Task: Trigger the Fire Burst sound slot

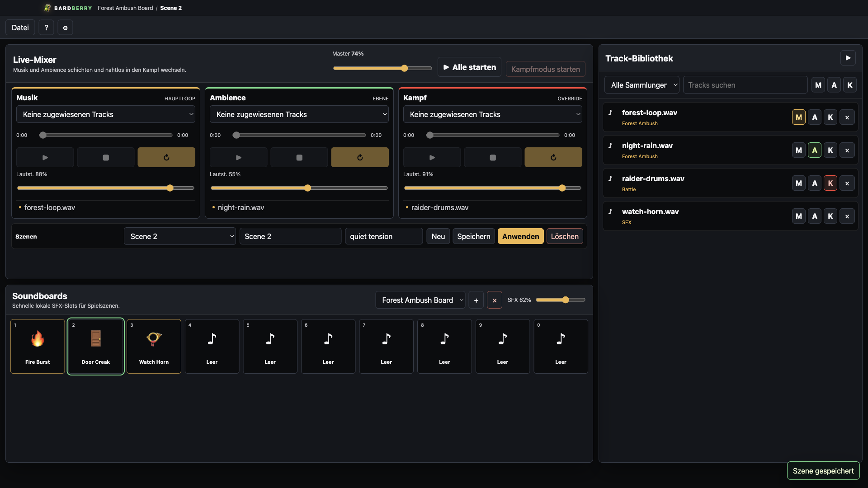Action: pos(38,346)
